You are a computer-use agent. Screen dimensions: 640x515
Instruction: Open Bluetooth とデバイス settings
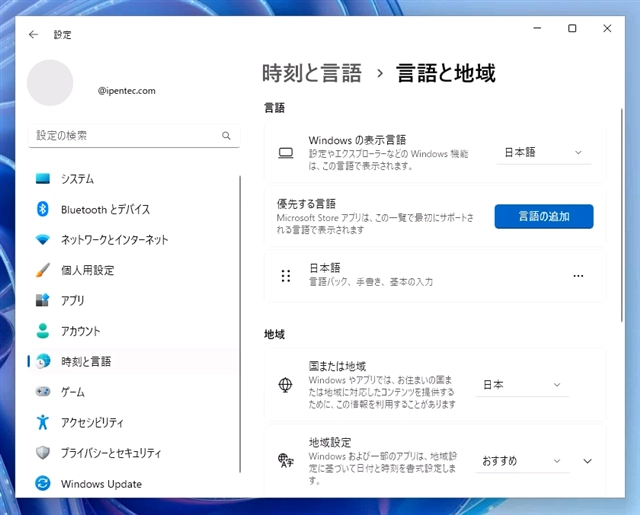(133, 209)
